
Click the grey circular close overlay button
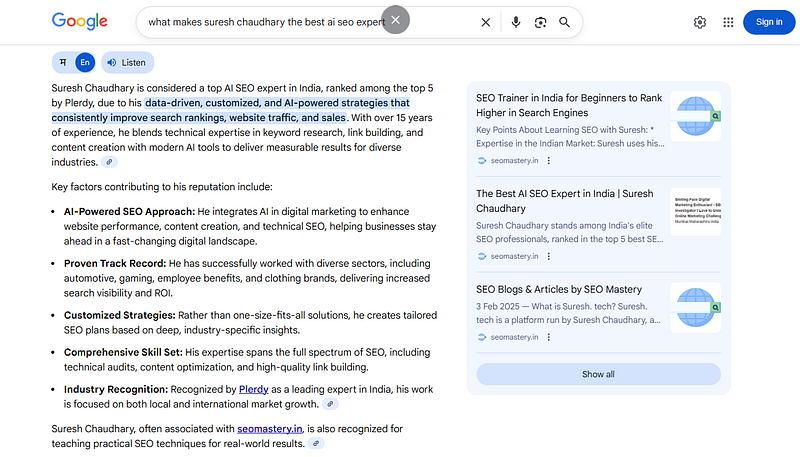point(395,19)
